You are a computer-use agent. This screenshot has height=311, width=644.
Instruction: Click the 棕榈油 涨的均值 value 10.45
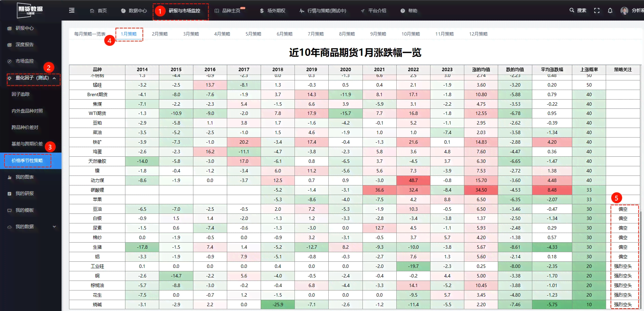coord(481,285)
